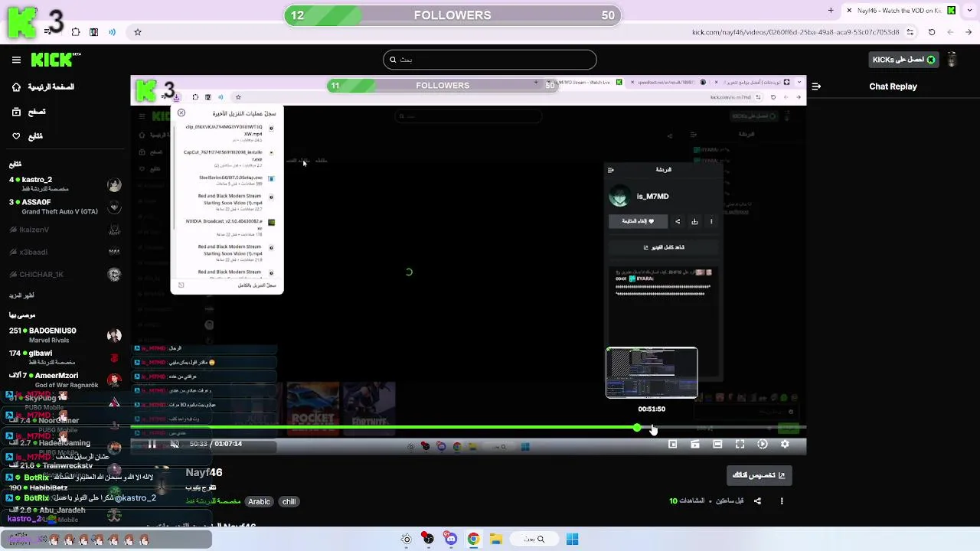Open a new browser tab
The image size is (980, 551).
831,11
